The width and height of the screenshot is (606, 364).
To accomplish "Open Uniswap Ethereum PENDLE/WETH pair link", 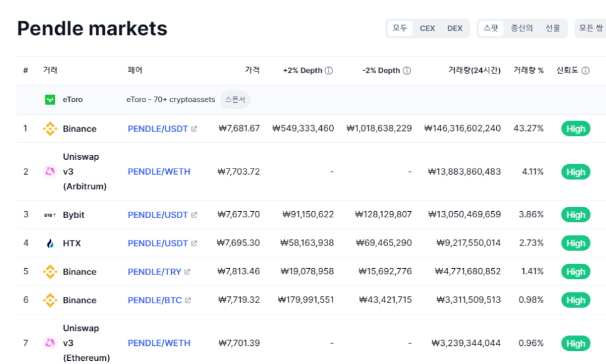I will (x=159, y=343).
